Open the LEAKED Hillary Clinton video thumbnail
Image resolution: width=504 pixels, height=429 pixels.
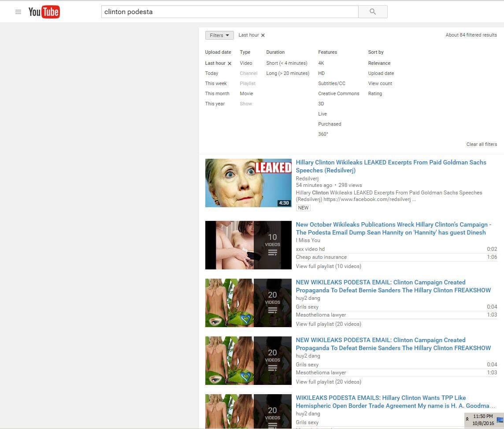pos(248,183)
